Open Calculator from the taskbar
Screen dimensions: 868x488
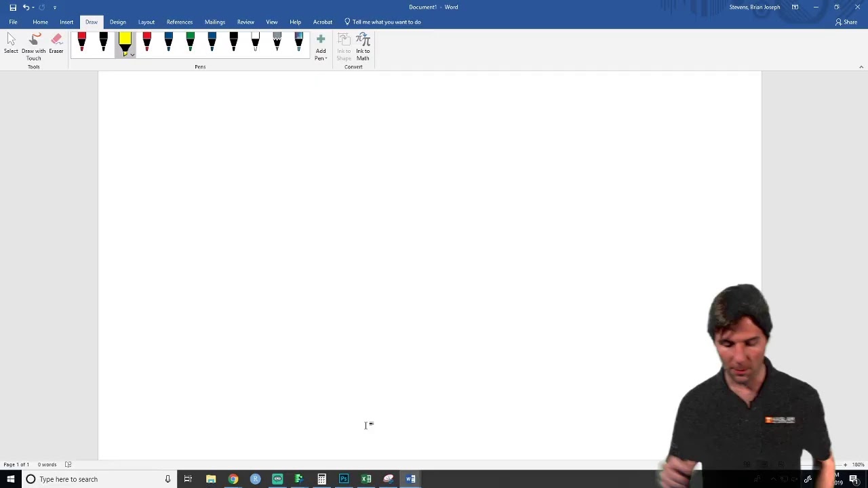click(322, 479)
